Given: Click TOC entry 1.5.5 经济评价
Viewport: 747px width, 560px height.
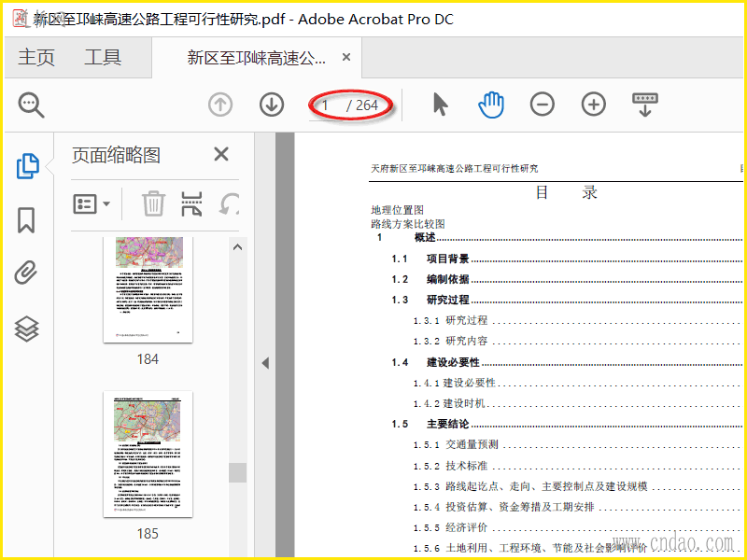Looking at the screenshot, I should 578,527.
